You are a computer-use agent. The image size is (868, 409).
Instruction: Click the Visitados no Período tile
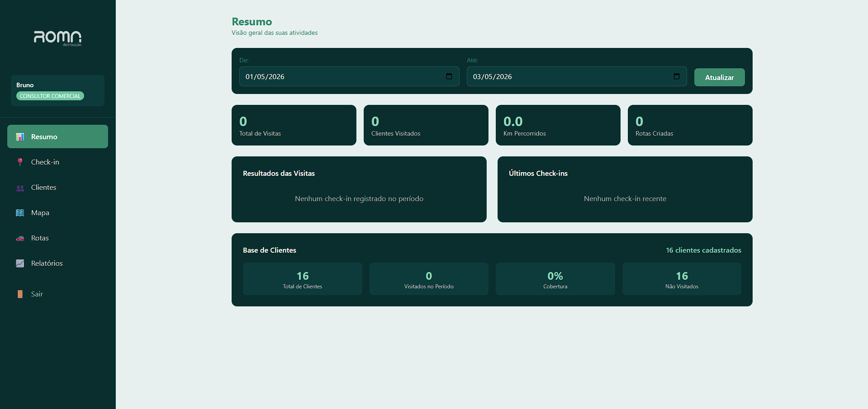click(429, 279)
